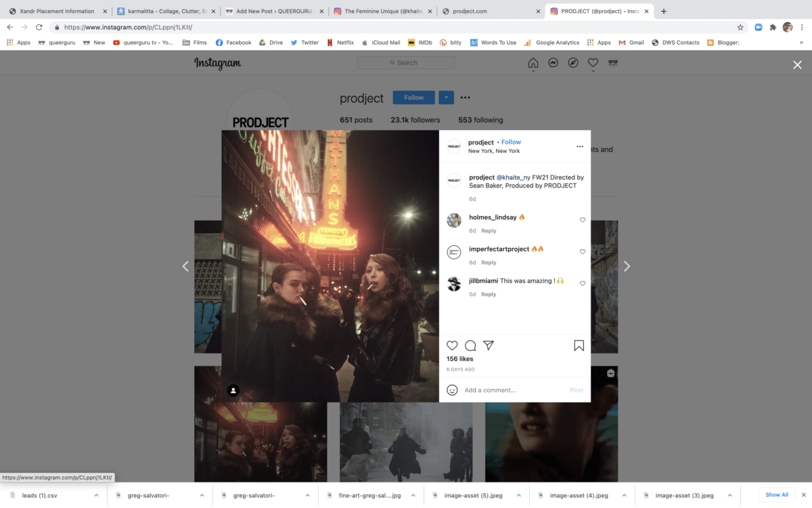Open the Netflix bookmark
The width and height of the screenshot is (812, 508).
click(x=340, y=43)
